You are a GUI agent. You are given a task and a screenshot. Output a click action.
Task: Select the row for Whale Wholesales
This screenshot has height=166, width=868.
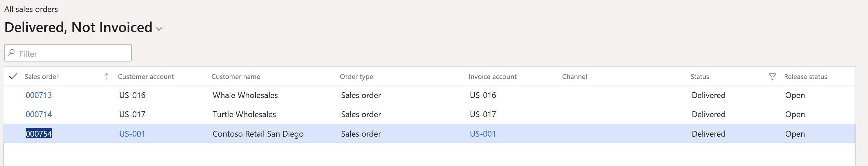pyautogui.click(x=430, y=95)
